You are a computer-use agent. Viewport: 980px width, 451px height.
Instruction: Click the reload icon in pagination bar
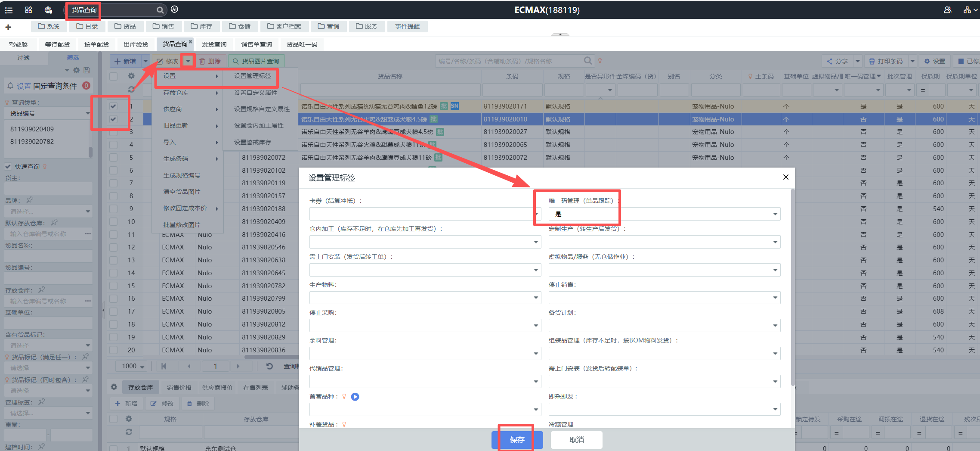tap(269, 366)
